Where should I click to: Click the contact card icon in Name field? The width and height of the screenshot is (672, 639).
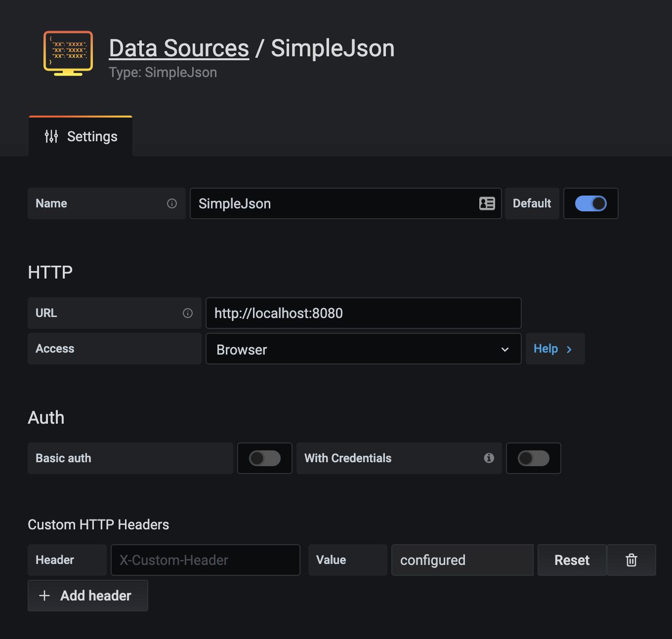(487, 203)
